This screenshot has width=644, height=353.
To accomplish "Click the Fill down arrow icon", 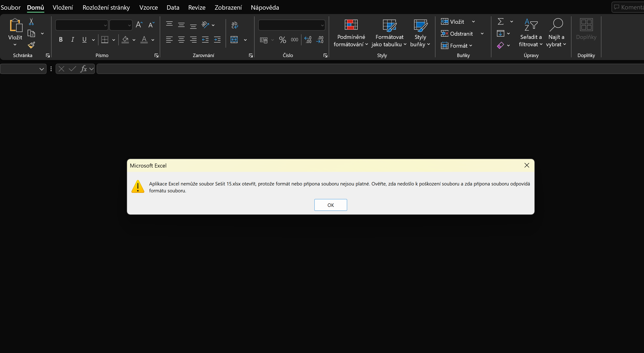I will (x=501, y=33).
